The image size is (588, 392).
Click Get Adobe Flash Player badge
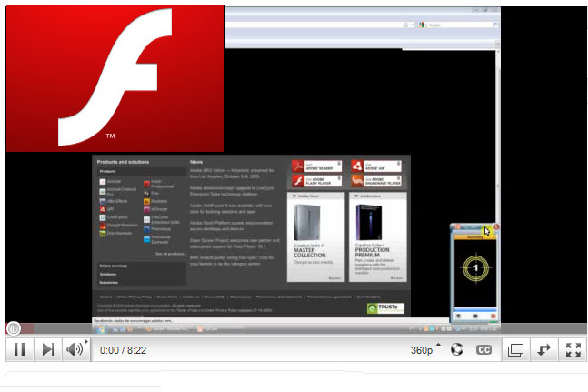(317, 181)
